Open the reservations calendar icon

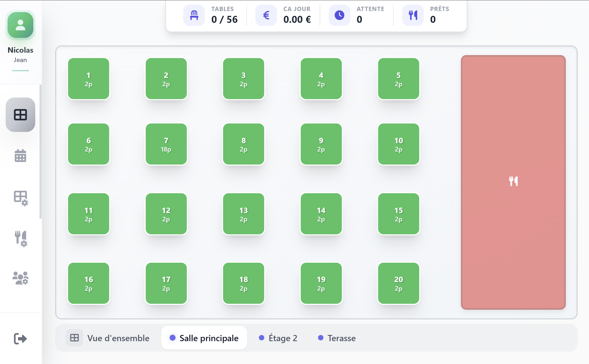[x=20, y=156]
